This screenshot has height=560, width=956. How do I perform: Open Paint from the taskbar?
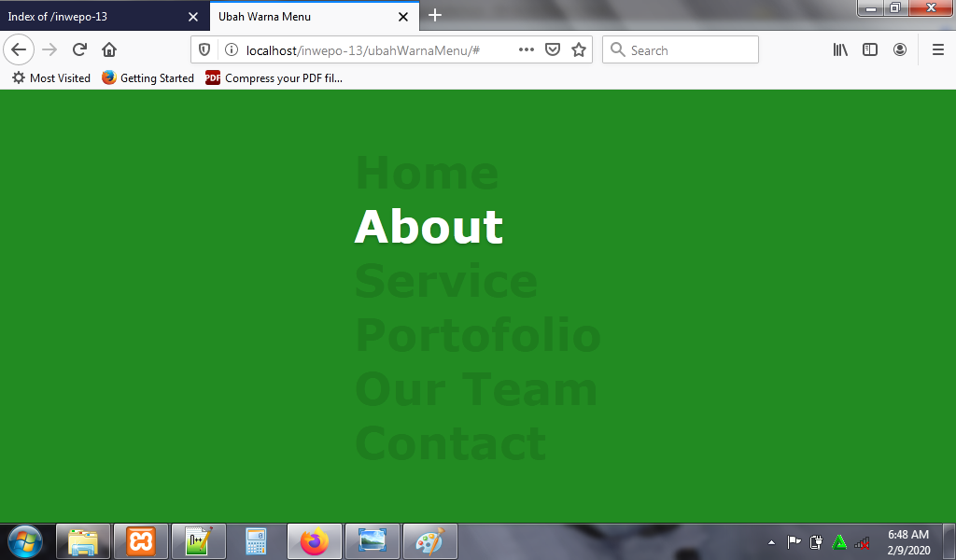pyautogui.click(x=429, y=541)
